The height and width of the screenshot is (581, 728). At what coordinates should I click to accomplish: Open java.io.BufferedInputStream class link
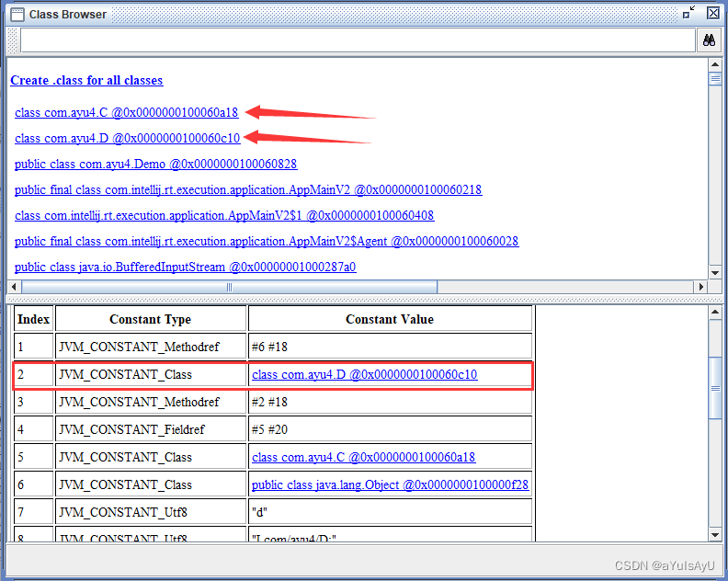186,267
